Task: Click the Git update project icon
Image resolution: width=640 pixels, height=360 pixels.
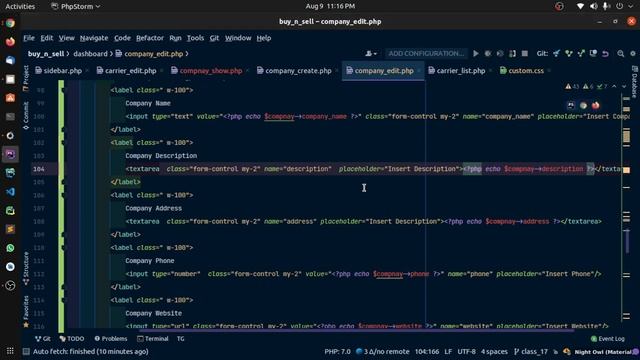Action: [x=556, y=53]
